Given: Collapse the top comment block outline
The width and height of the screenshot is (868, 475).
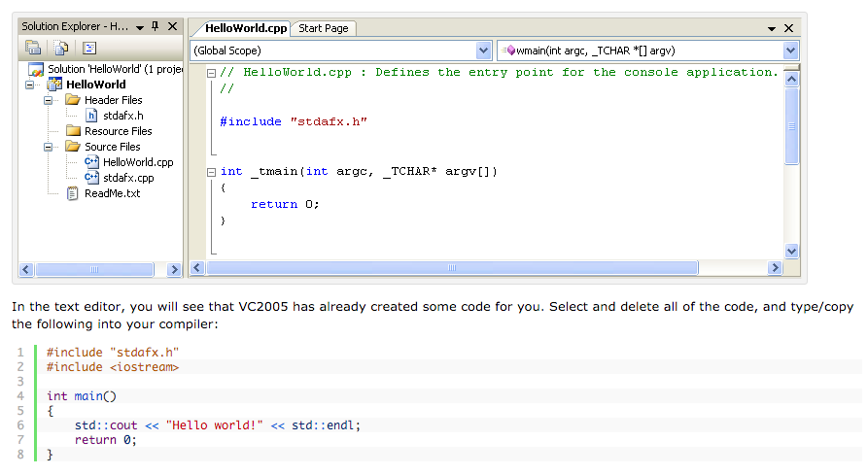Looking at the screenshot, I should pyautogui.click(x=211, y=73).
